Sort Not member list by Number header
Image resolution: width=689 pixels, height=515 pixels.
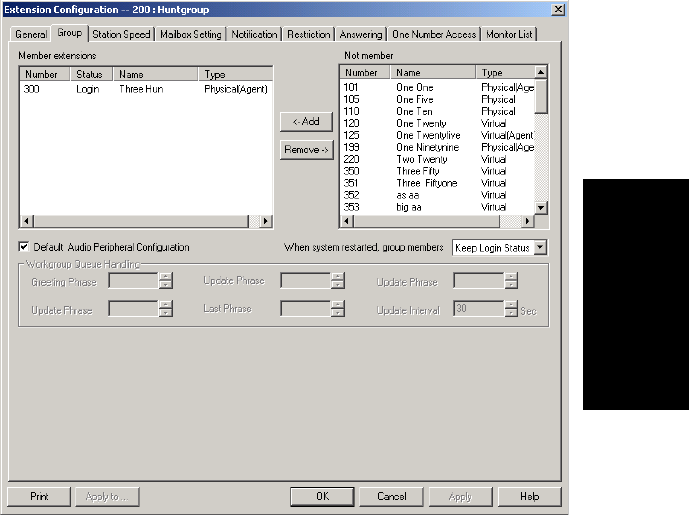click(365, 73)
